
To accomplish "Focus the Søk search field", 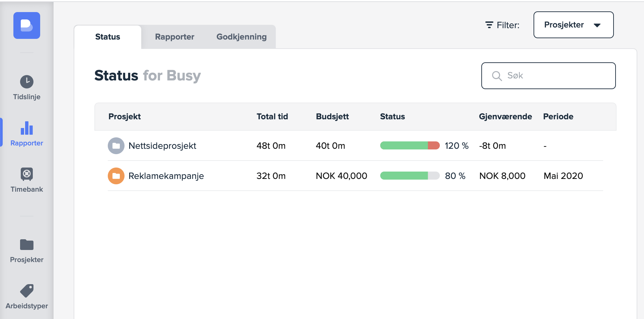I will [548, 76].
